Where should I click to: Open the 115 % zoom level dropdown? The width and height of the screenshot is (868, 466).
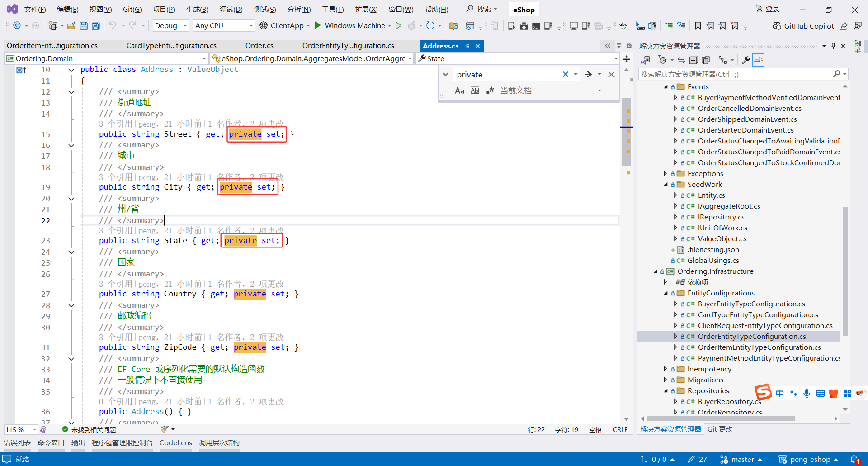(x=21, y=429)
